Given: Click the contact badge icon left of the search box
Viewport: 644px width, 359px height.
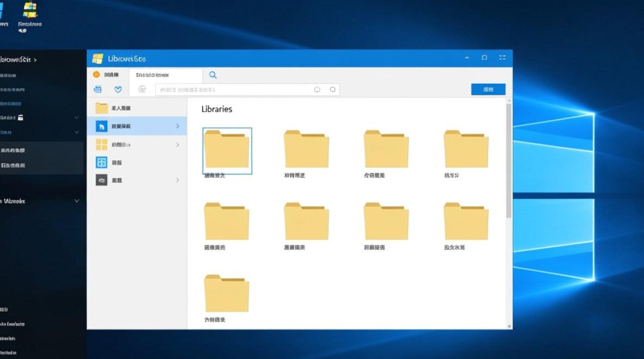Looking at the screenshot, I should pyautogui.click(x=142, y=89).
